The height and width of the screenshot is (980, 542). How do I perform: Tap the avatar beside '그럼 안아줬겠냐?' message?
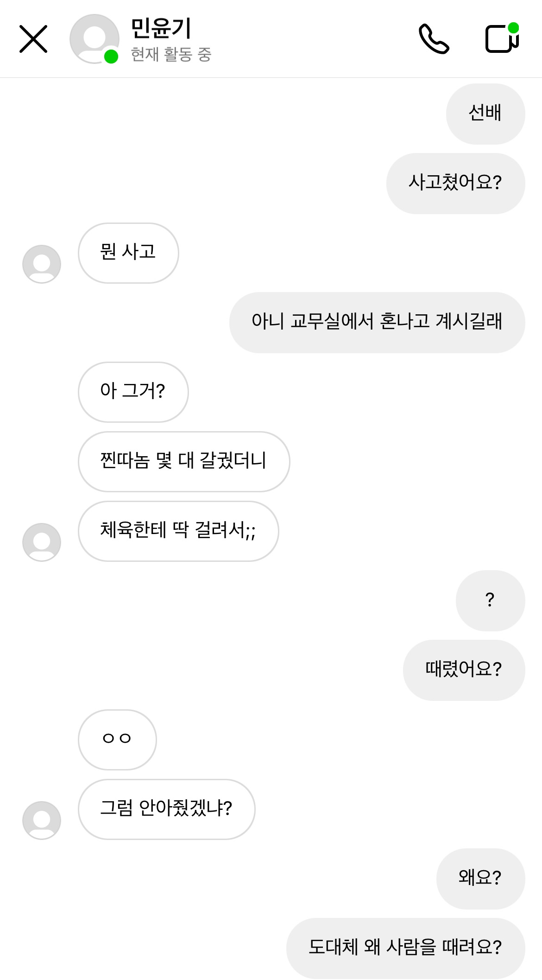pyautogui.click(x=42, y=820)
